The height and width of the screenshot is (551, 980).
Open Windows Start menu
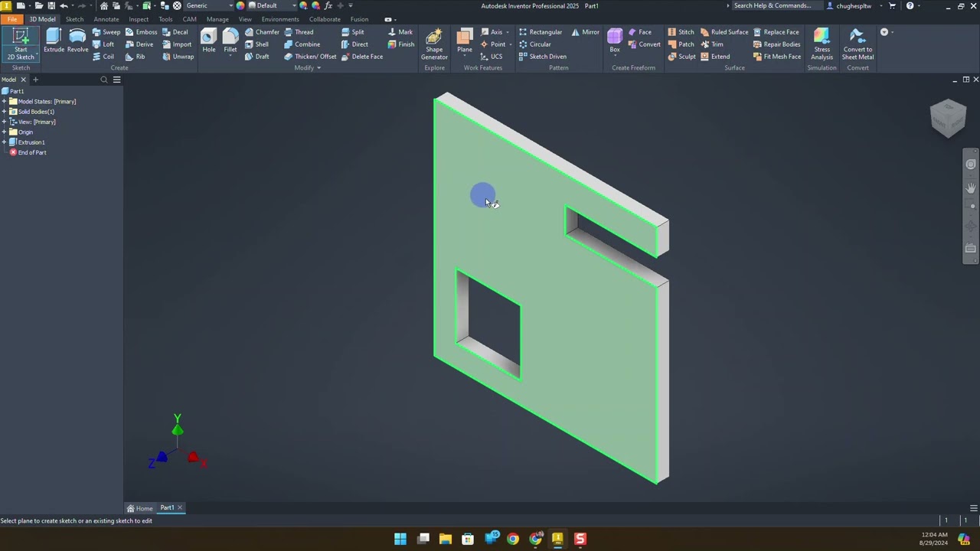point(400,539)
